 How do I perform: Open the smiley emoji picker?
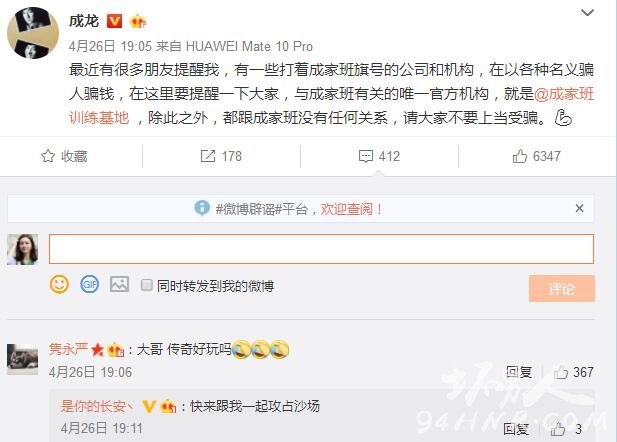[x=59, y=284]
